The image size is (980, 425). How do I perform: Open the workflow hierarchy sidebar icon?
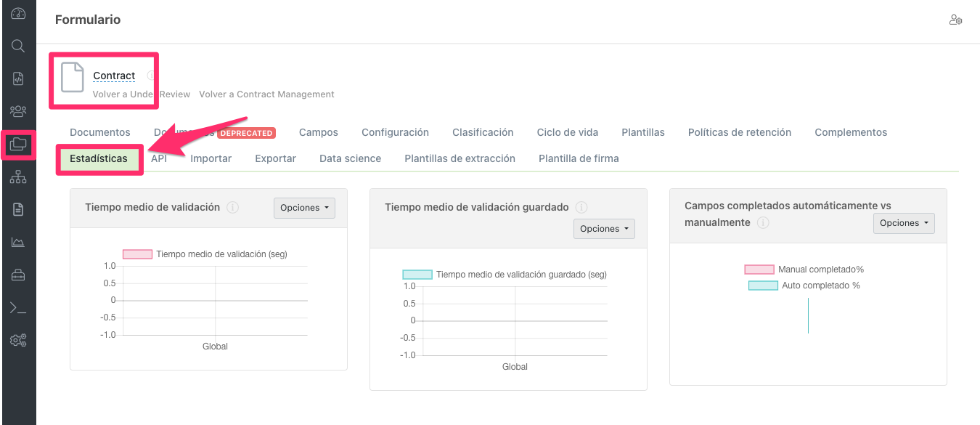[18, 176]
